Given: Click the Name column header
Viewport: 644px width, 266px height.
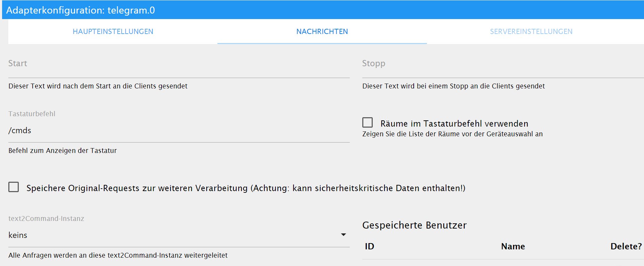Looking at the screenshot, I should click(x=513, y=247).
